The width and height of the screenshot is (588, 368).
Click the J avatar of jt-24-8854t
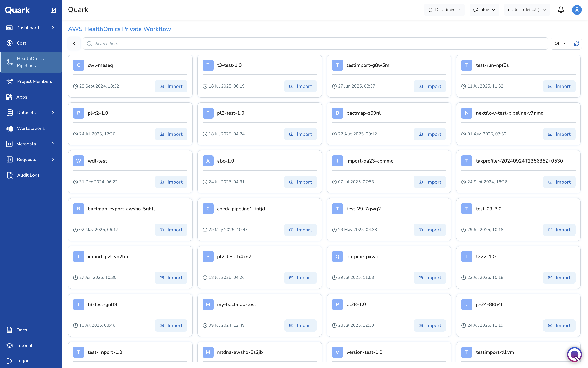[467, 304]
